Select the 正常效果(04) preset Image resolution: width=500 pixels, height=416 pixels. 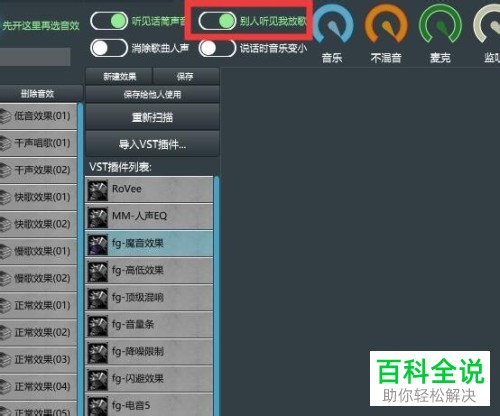tap(38, 387)
